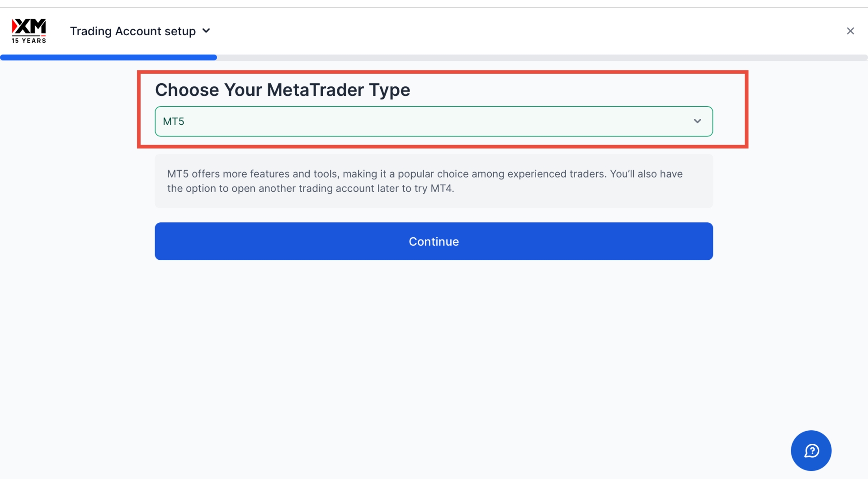
Task: Click the MT5 features description box
Action: (433, 181)
